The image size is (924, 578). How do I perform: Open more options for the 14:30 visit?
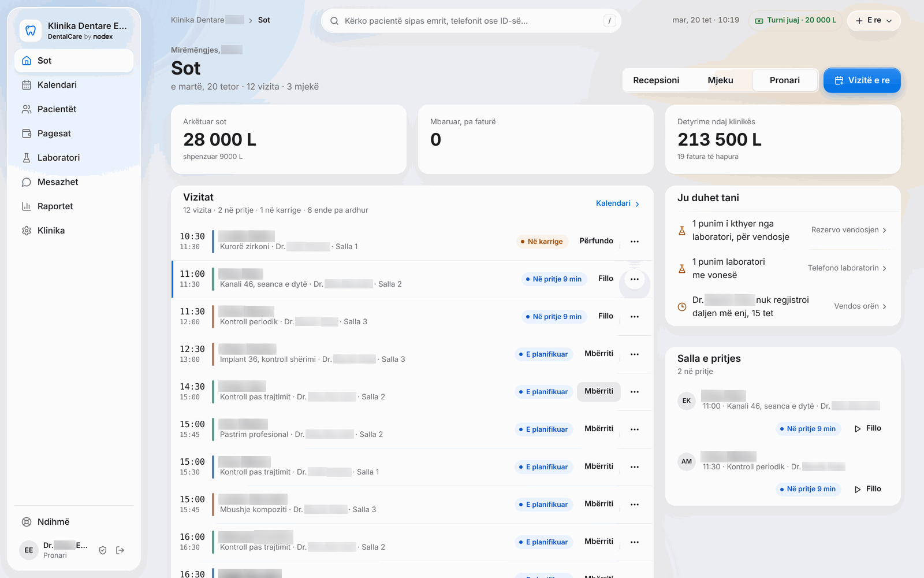click(x=635, y=392)
